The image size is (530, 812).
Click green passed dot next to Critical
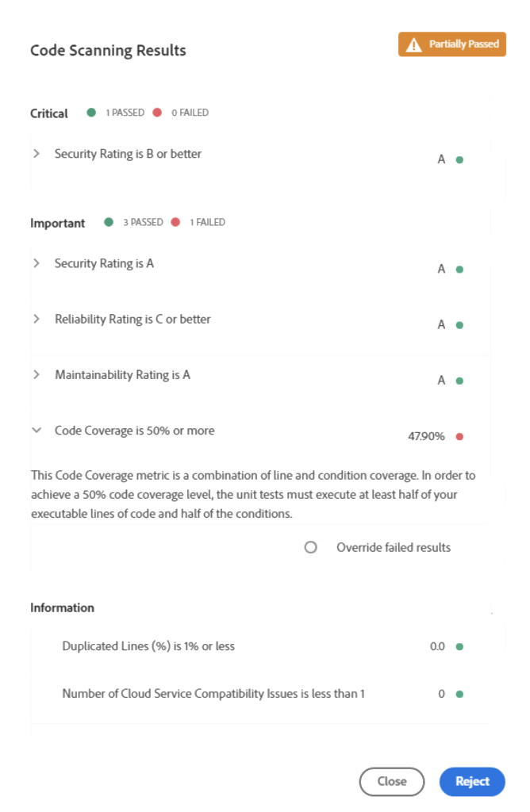tap(92, 113)
